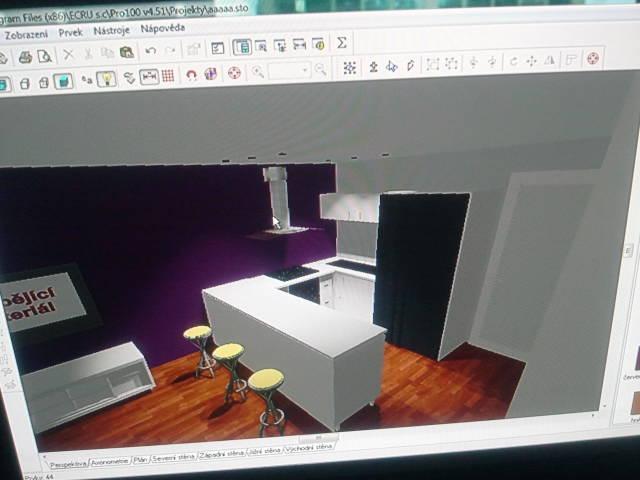Select the wood material swatch in right panel
Image resolution: width=640 pixels, height=480 pixels.
click(634, 404)
